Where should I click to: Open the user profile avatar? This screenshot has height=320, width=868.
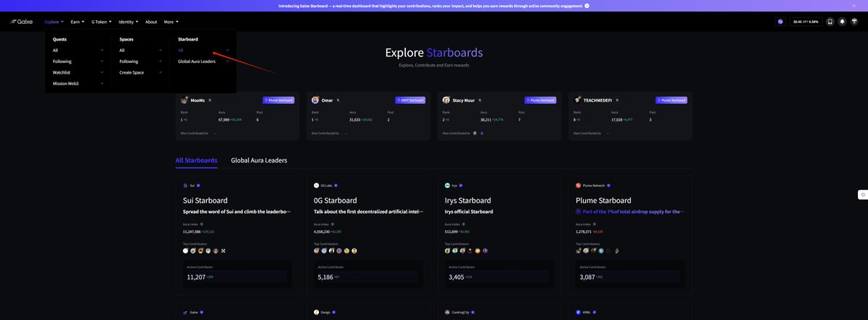pyautogui.click(x=854, y=22)
